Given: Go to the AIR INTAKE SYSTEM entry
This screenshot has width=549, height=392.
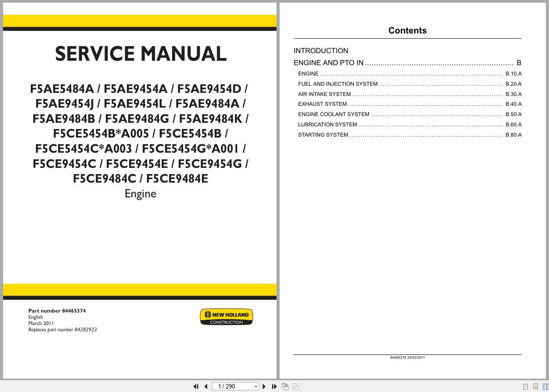Looking at the screenshot, I should 324,94.
